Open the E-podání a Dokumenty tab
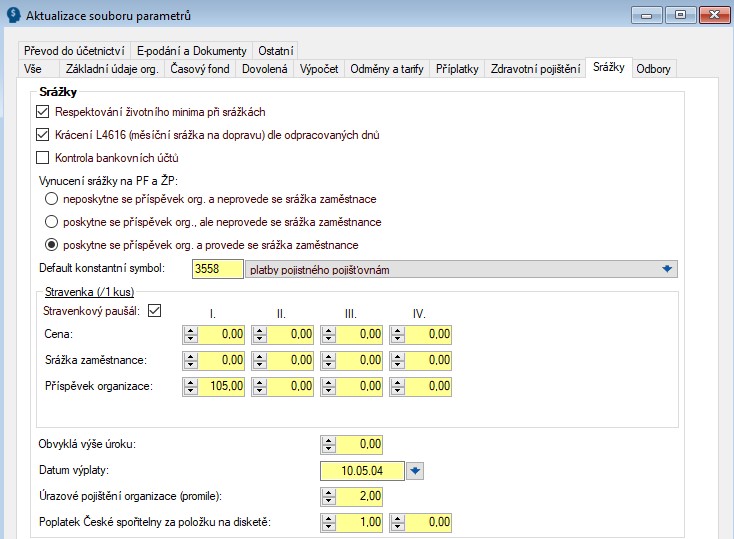 191,51
